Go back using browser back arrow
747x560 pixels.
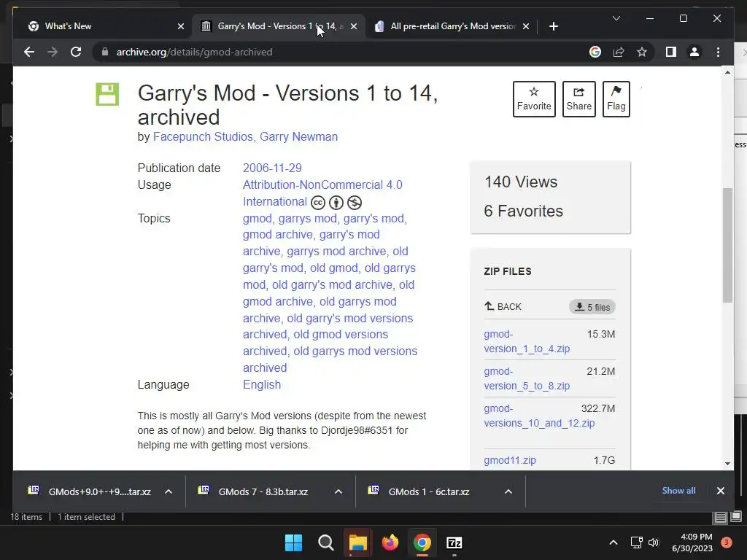tap(29, 52)
